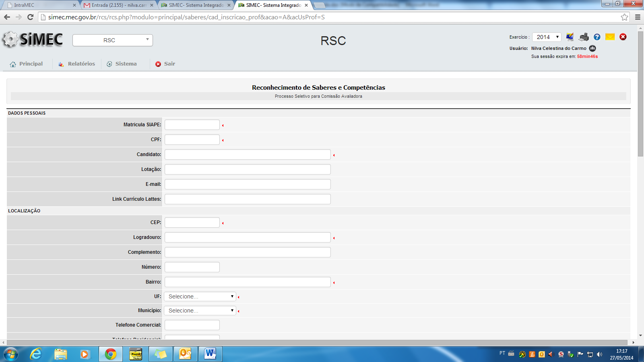Open the Sistema menu
The image size is (644, 362).
(x=122, y=64)
